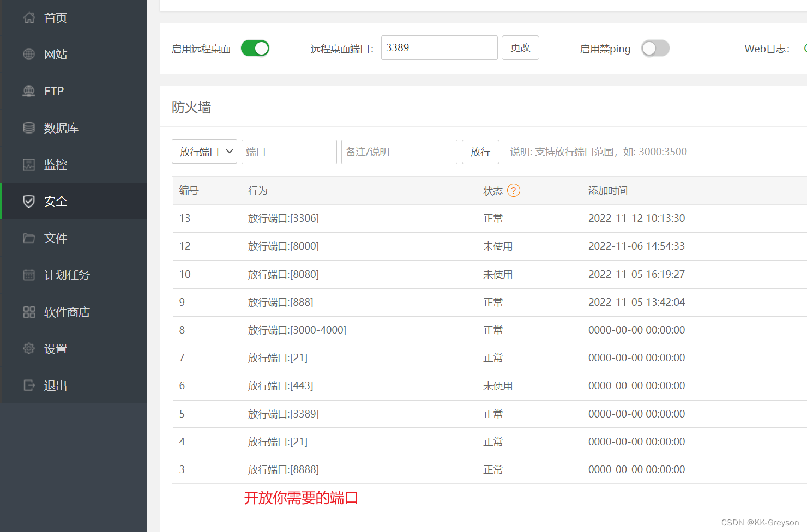Click the date 2022-11-06 14:54:33

point(636,246)
